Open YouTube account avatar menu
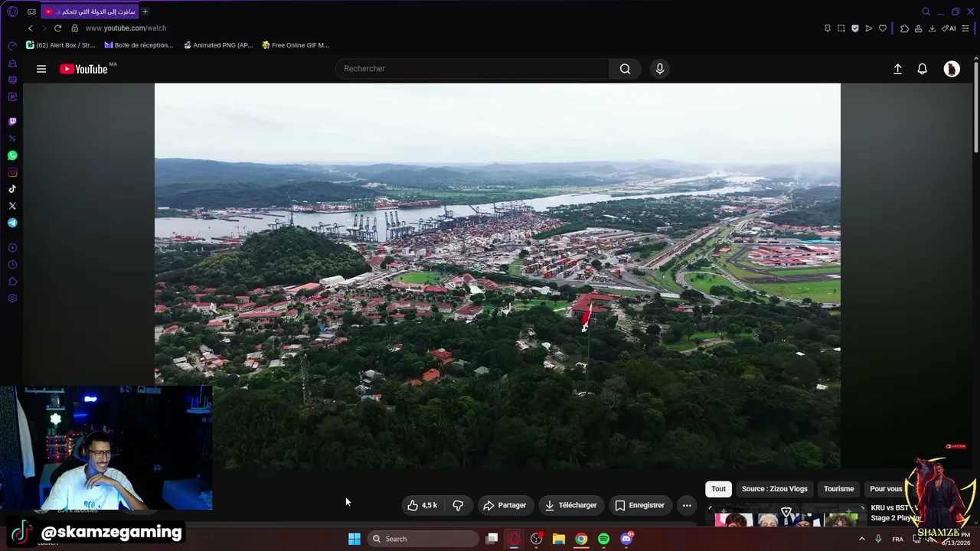The width and height of the screenshot is (980, 551). click(x=952, y=69)
